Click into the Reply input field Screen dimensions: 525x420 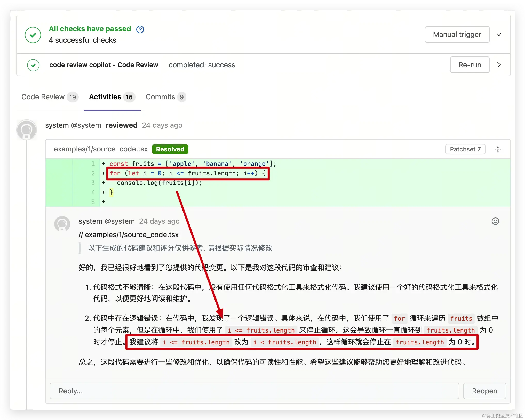[254, 391]
